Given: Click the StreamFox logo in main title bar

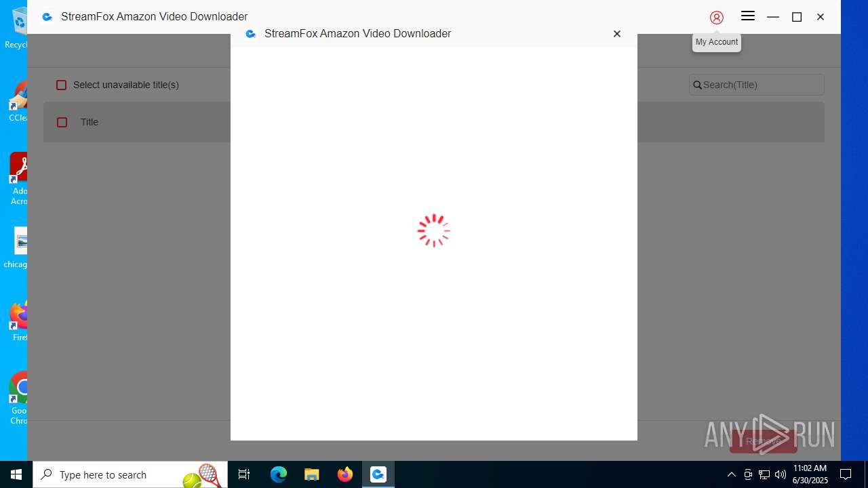Looking at the screenshot, I should 47,17.
